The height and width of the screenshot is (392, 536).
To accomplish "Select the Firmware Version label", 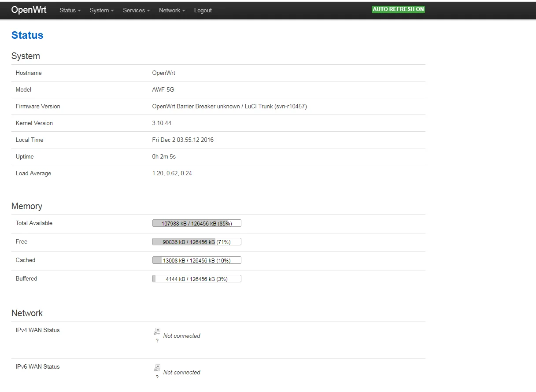I will [38, 106].
